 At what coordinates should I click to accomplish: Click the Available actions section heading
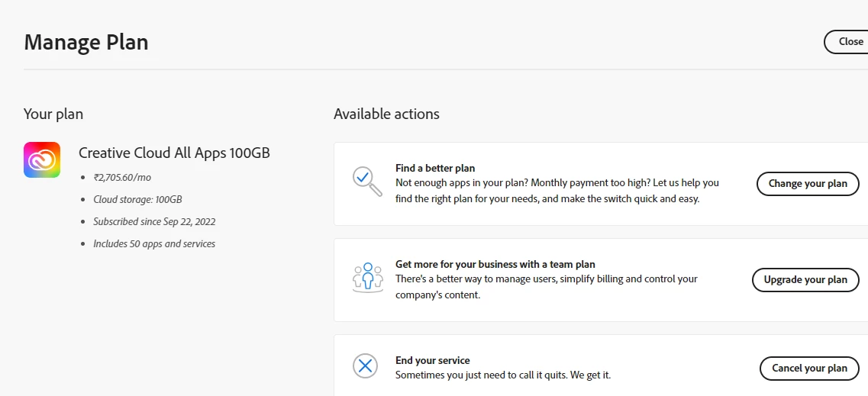386,114
